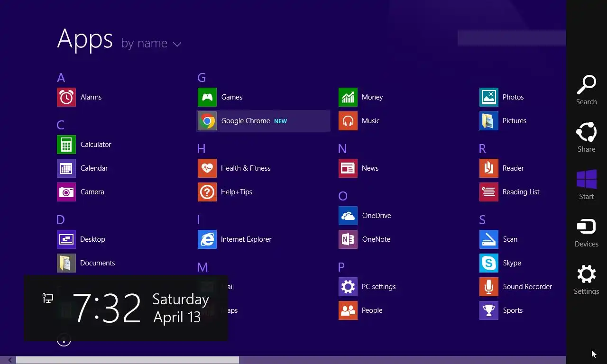
Task: Click the "R" letter group header
Action: (483, 149)
